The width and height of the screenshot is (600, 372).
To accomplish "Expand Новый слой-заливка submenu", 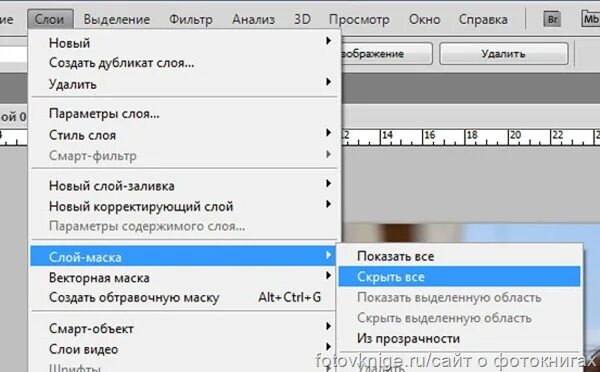I will pyautogui.click(x=185, y=186).
